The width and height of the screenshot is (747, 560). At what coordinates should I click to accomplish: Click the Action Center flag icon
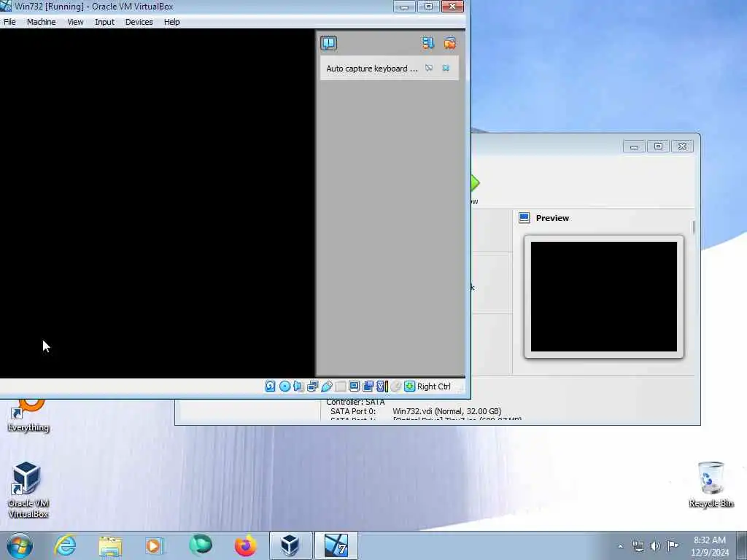coord(673,545)
